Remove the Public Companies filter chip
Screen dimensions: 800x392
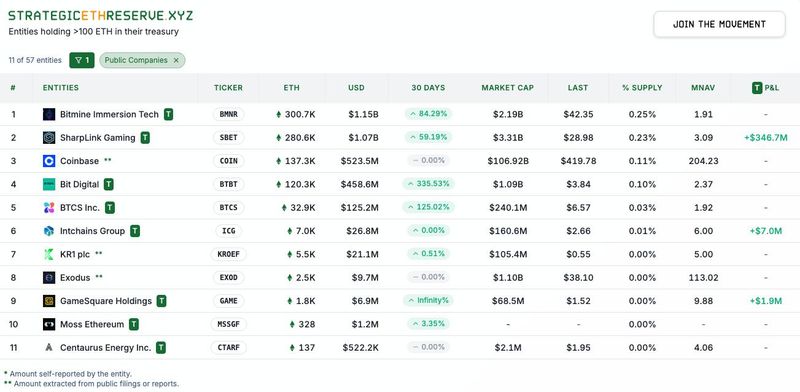[176, 60]
